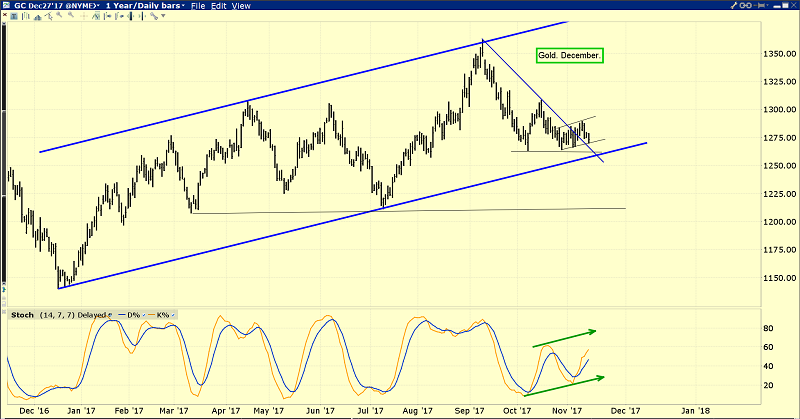Viewport: 800px width, 419px height.
Task: Toggle the D% line checkbox
Action: click(144, 315)
